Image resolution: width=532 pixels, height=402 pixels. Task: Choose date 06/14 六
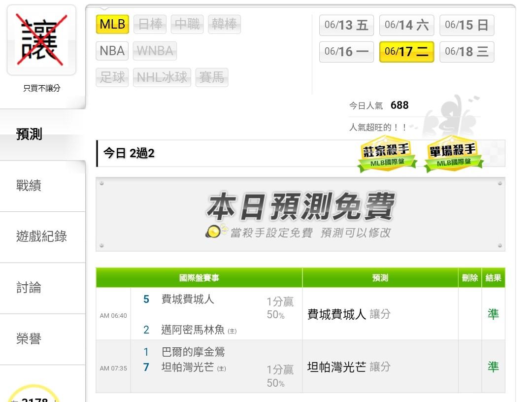pos(406,25)
